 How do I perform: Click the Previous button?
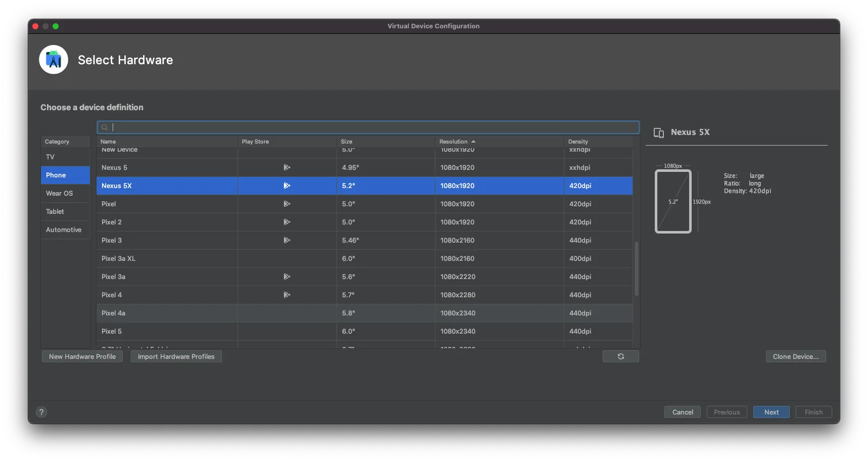tap(727, 412)
